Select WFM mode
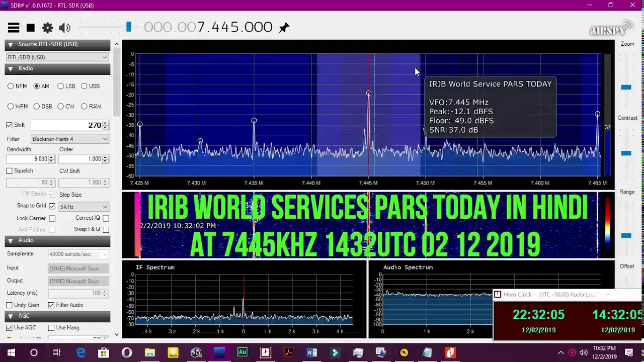This screenshot has width=644, height=362. [x=11, y=106]
